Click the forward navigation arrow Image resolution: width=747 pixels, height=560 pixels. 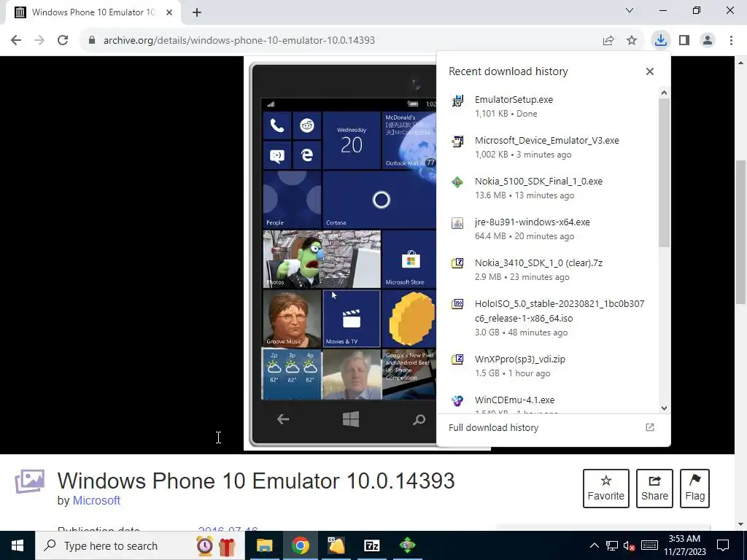(x=39, y=41)
